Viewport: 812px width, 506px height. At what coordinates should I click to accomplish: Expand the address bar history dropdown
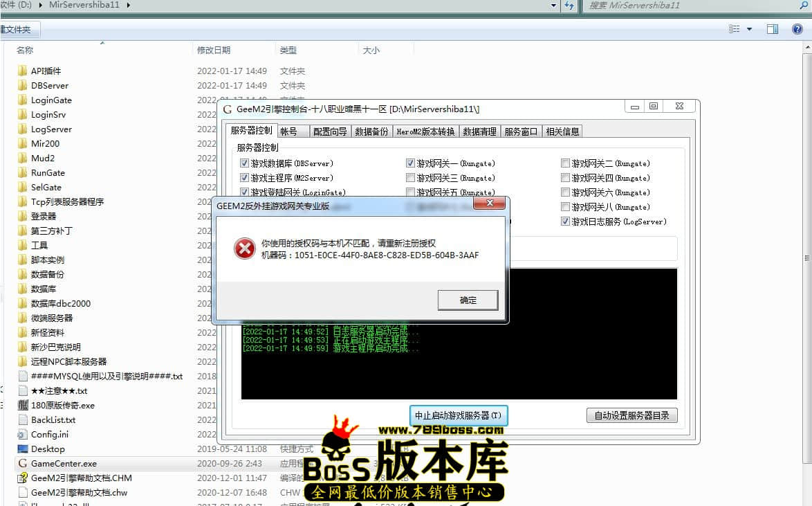(x=553, y=5)
